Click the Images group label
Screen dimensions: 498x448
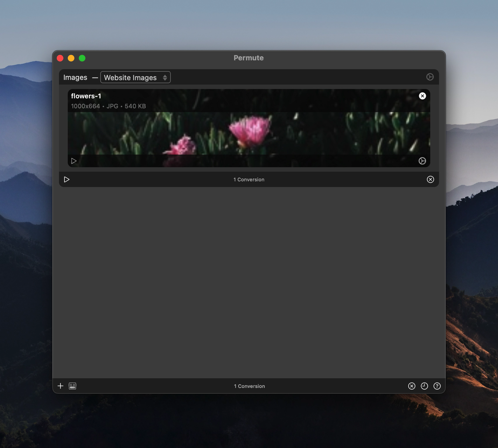[x=75, y=77]
